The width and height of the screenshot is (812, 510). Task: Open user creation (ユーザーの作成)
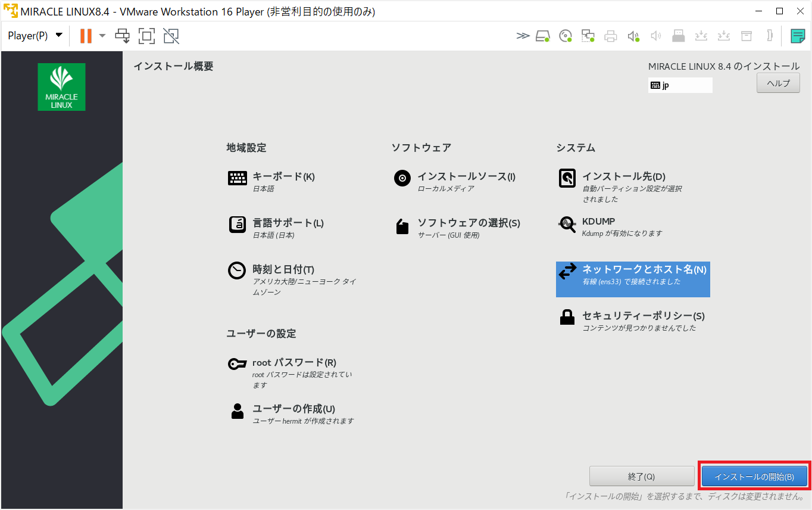(291, 413)
